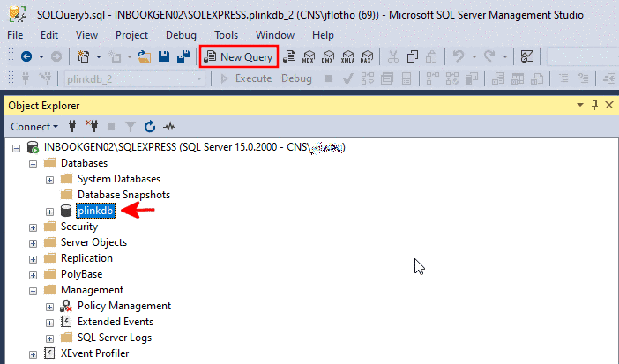Viewport: 619px width, 364px height.
Task: Expand the plinkdb database node
Action: coord(49,212)
